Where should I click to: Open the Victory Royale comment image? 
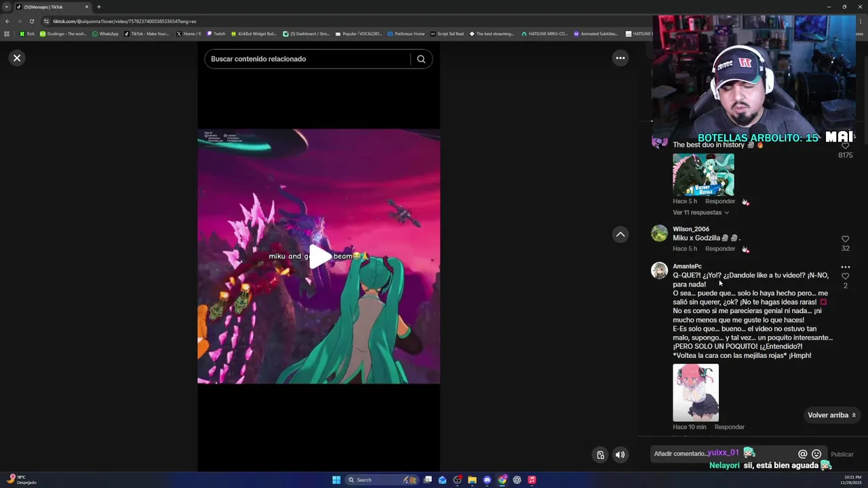(x=703, y=175)
